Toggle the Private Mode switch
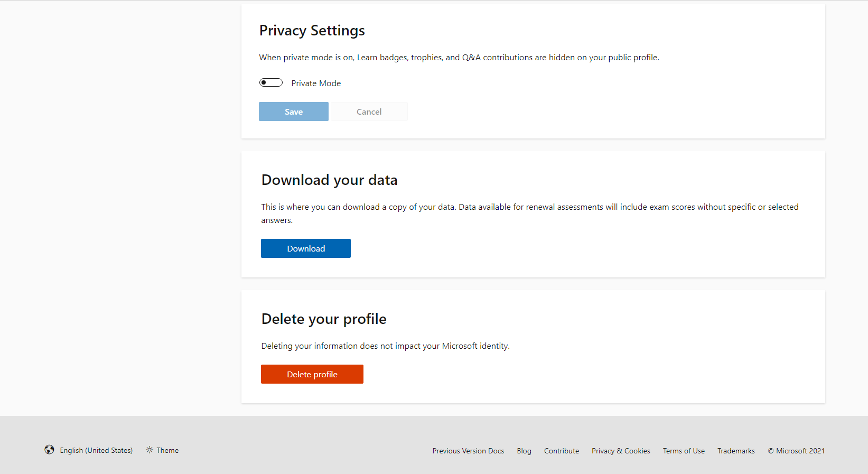The width and height of the screenshot is (868, 474). tap(271, 82)
